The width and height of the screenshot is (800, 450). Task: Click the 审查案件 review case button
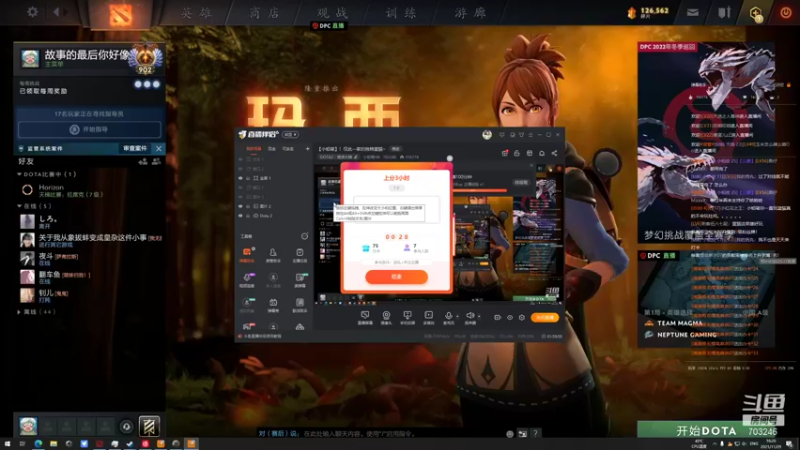135,148
